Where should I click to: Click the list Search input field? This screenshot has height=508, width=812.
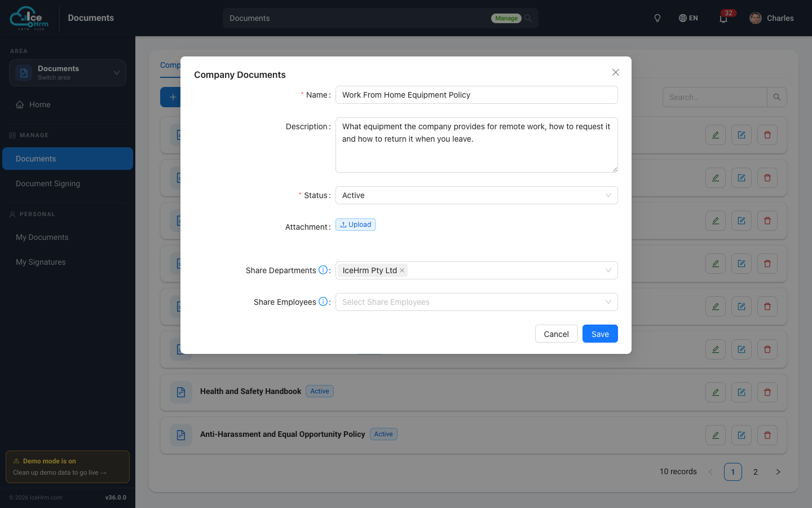coord(715,97)
